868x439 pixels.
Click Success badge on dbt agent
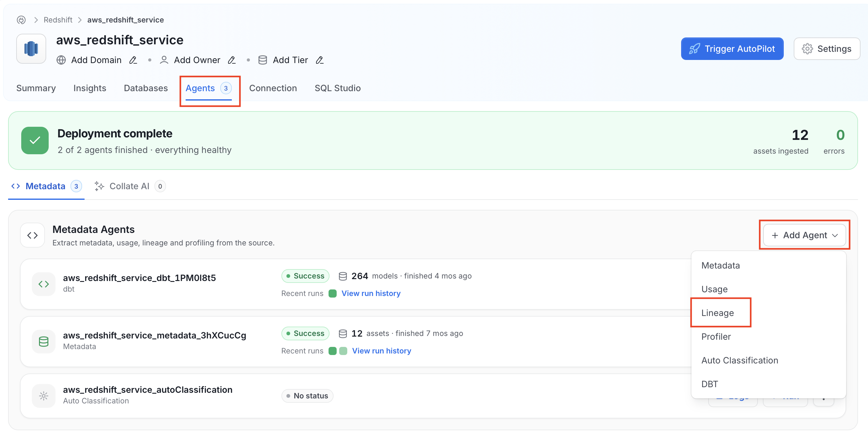(x=305, y=276)
